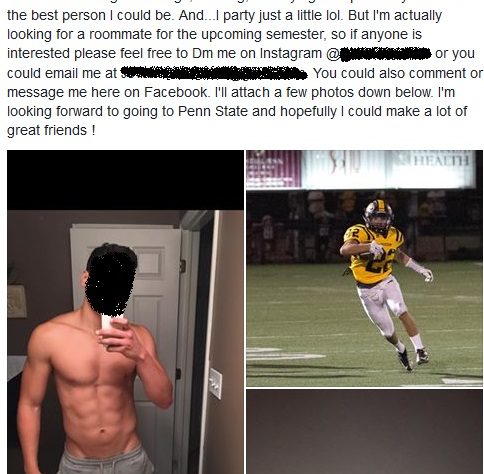The height and width of the screenshot is (474, 484).
Task: Click the football player's helmet
Action: [x=378, y=216]
